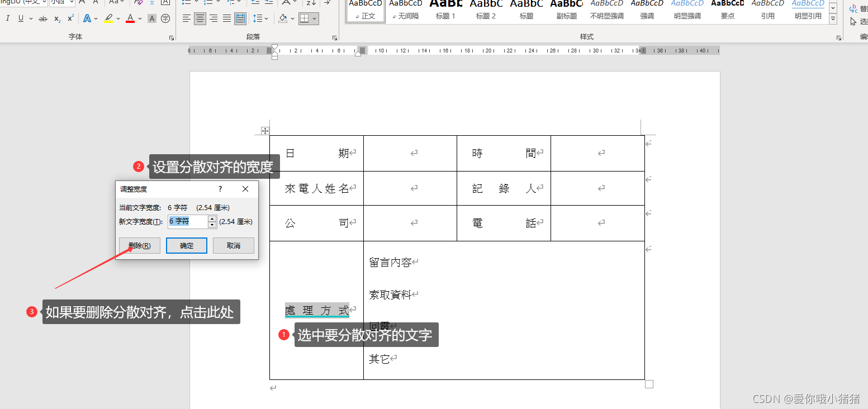
Task: Click the 其它 text line
Action: [x=380, y=359]
